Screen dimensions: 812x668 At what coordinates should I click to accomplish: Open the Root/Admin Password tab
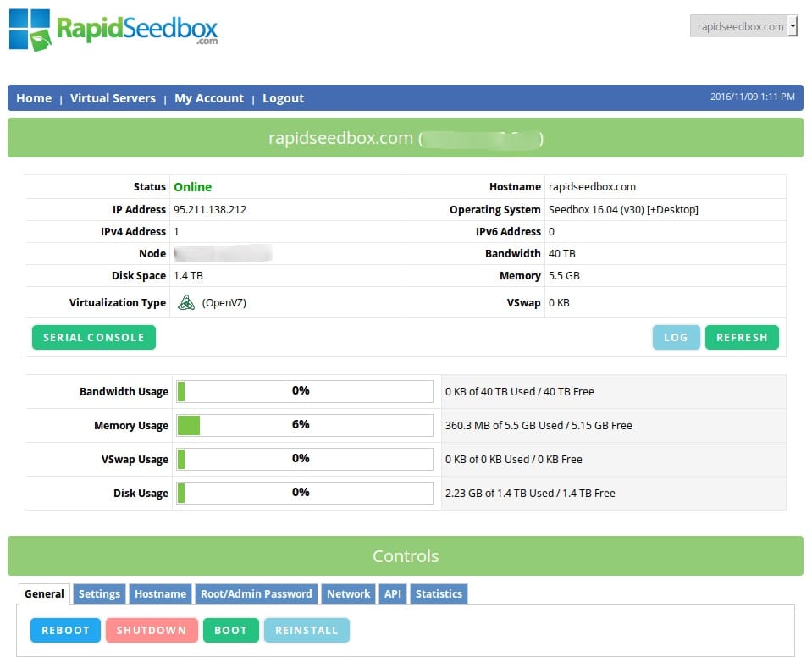click(x=257, y=593)
